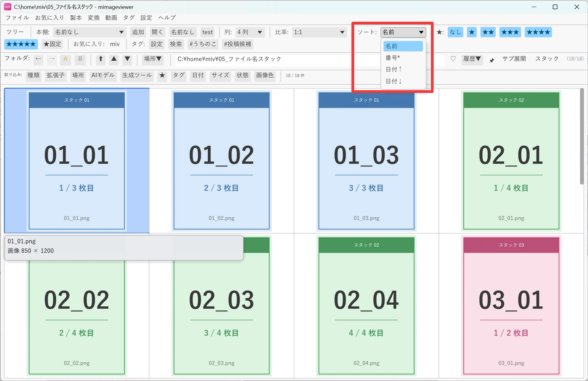The width and height of the screenshot is (588, 381).
Task: Open the 動画 menu
Action: 111,18
